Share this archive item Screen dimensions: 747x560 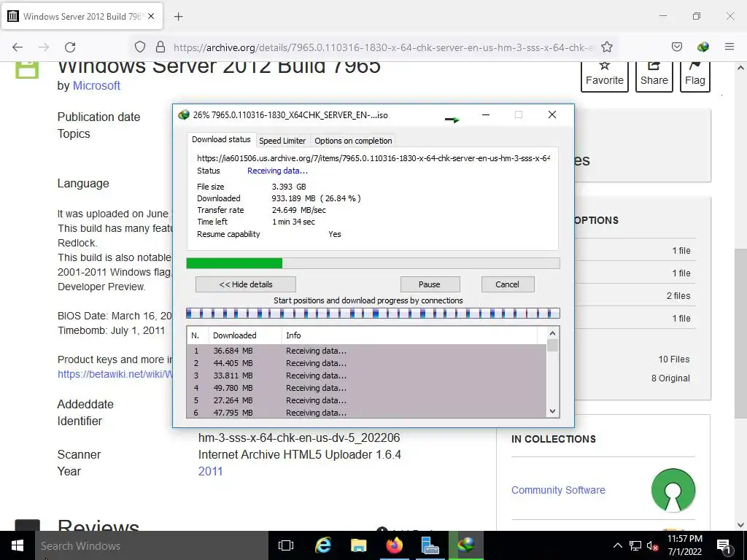click(654, 76)
